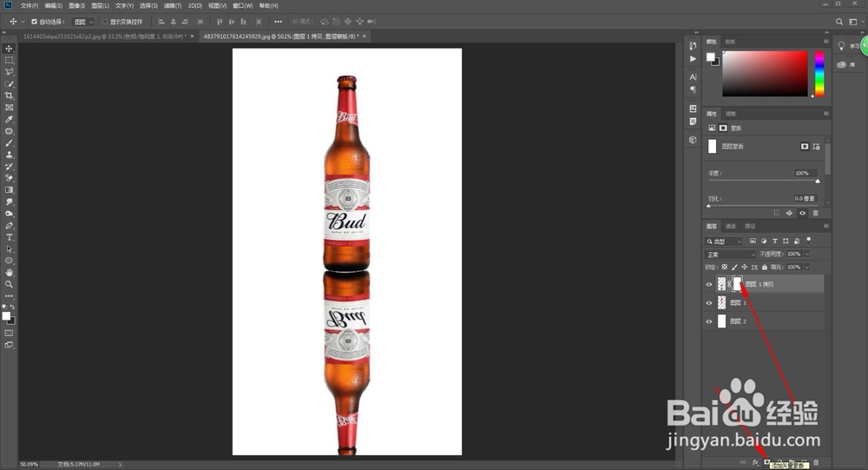
Task: Click the rainbow hue slider strip
Action: tap(819, 74)
